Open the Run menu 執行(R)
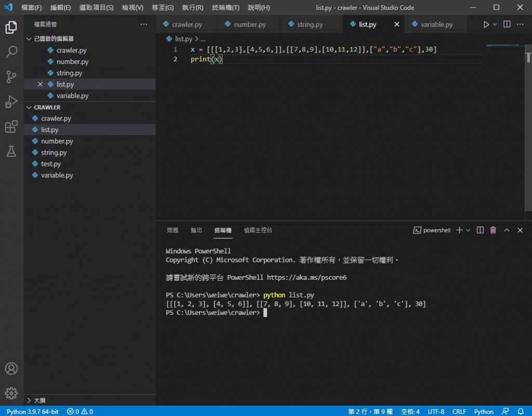 (193, 7)
